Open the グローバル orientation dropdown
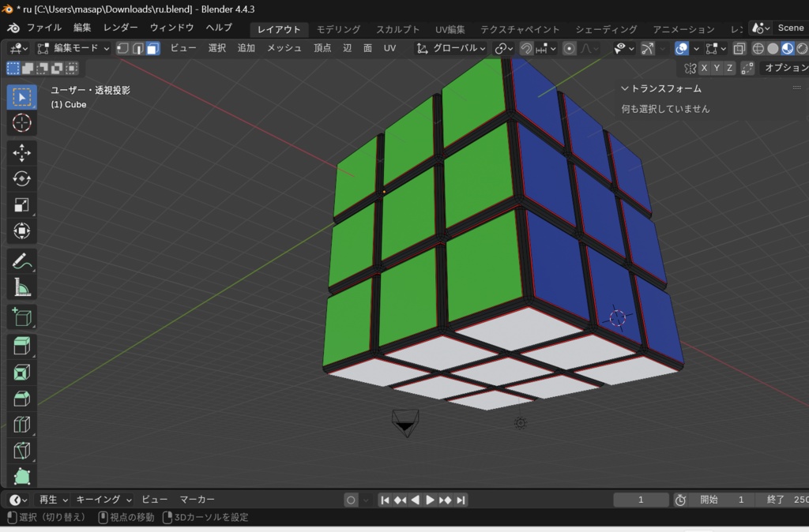The height and width of the screenshot is (532, 809). 451,48
